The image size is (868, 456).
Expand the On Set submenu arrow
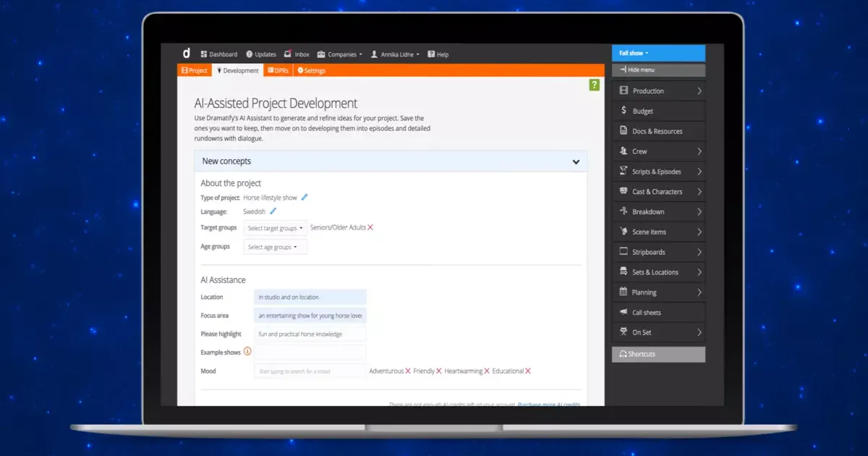pyautogui.click(x=699, y=332)
